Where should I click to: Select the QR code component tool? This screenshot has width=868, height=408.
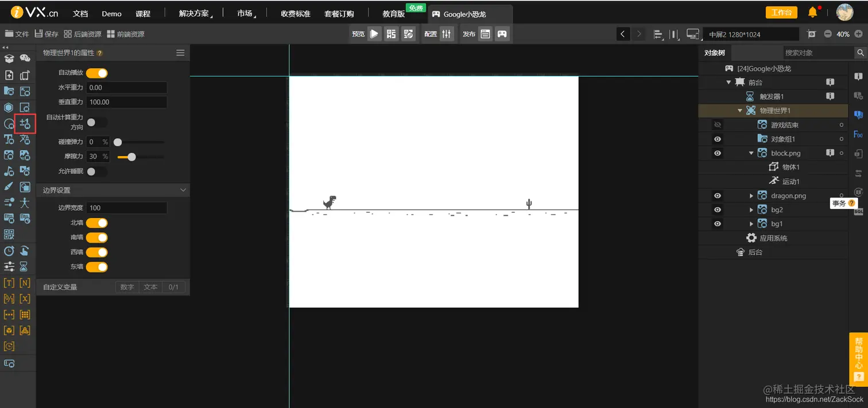pyautogui.click(x=9, y=234)
